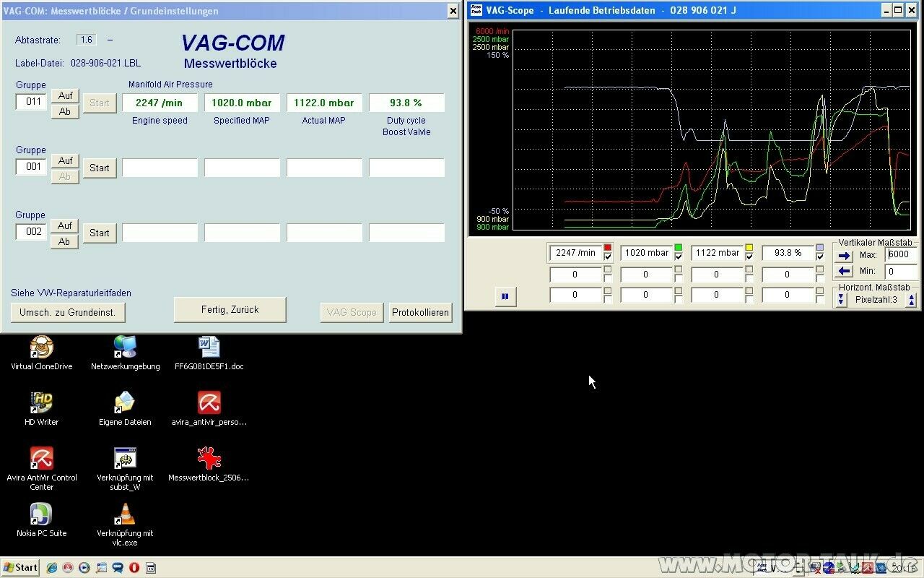Select Verknüpfung mit subst_W shortcut
The width and height of the screenshot is (924, 578).
click(125, 459)
